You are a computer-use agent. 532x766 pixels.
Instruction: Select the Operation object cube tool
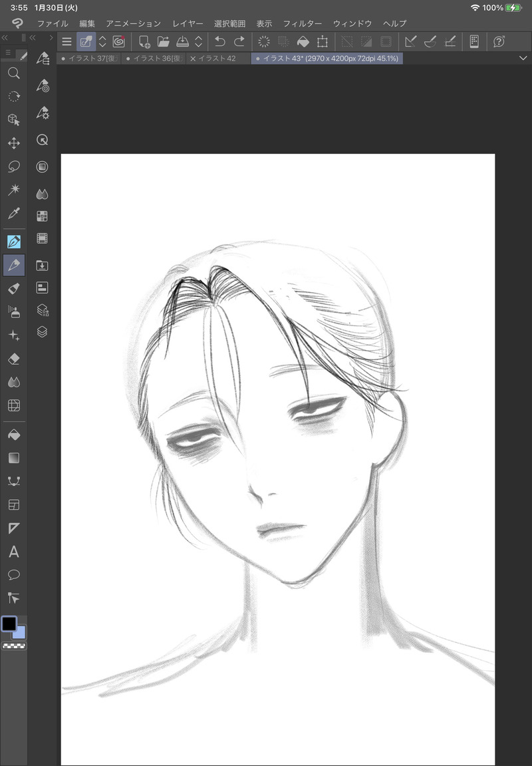pyautogui.click(x=14, y=120)
